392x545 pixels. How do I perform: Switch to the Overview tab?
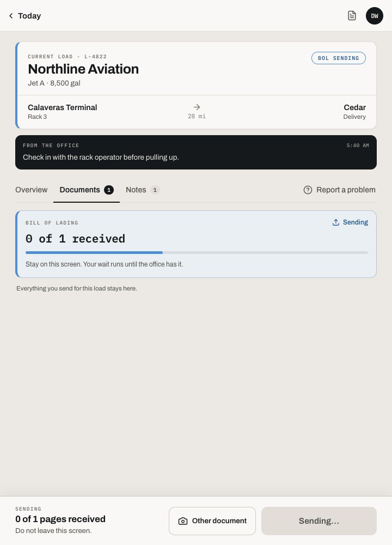pos(31,190)
